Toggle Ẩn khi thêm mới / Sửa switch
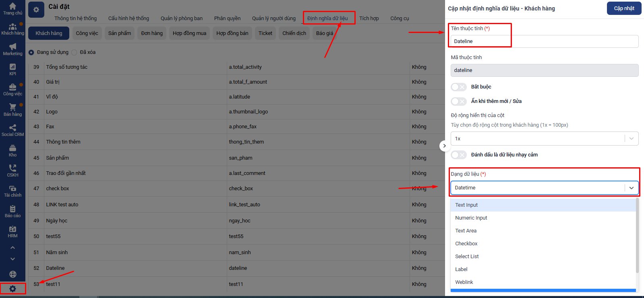Image resolution: width=644 pixels, height=298 pixels. pos(458,101)
